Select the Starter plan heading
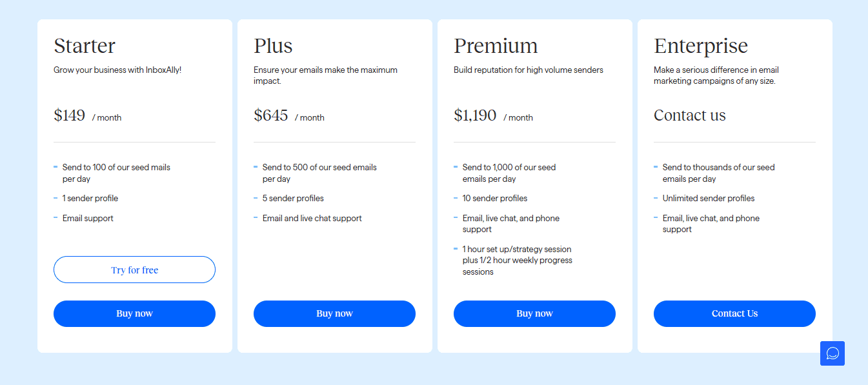This screenshot has width=868, height=385. coord(85,46)
